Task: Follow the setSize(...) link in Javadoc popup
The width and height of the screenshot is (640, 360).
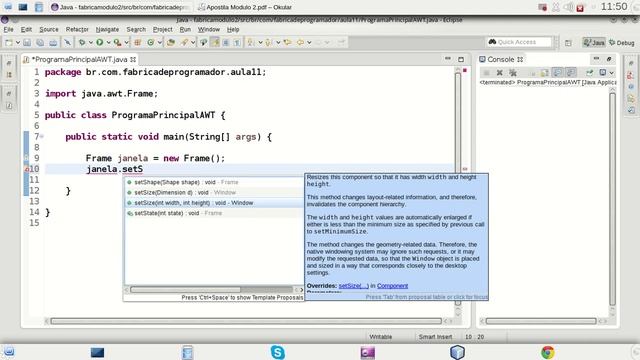Action: pos(353,286)
